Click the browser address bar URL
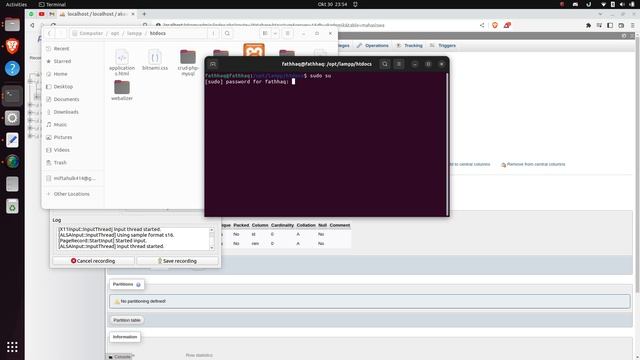Viewport: 640px width, 360px height. coord(273,25)
